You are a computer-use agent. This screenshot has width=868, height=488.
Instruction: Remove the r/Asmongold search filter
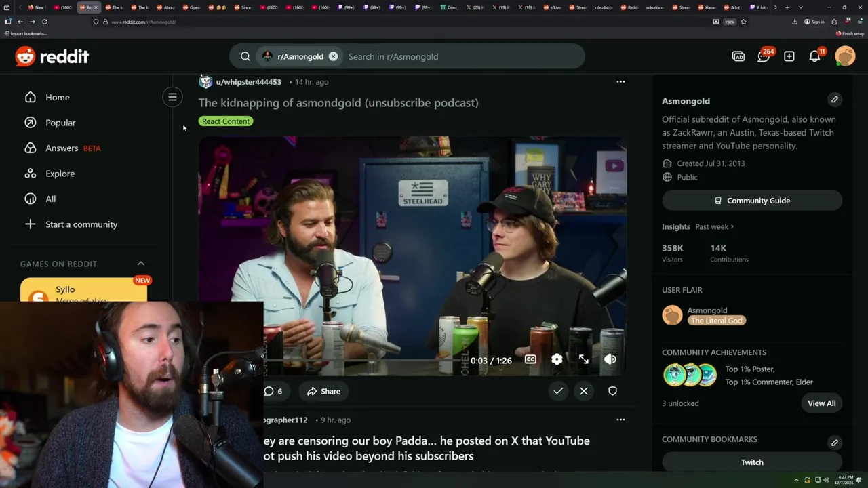pyautogui.click(x=333, y=56)
